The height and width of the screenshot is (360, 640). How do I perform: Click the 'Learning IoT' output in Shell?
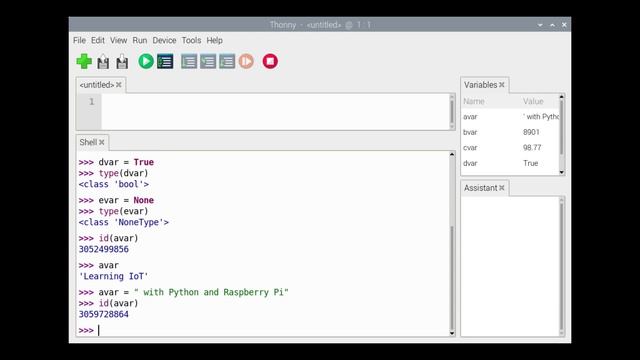point(113,276)
